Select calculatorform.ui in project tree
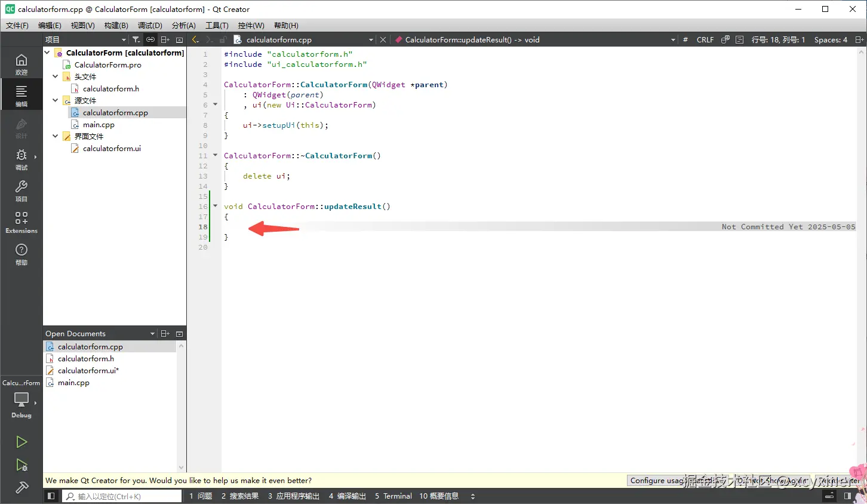This screenshot has height=504, width=867. pos(112,148)
